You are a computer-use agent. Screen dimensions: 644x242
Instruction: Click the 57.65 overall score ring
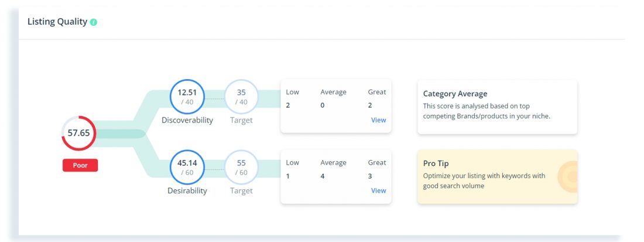coord(79,133)
